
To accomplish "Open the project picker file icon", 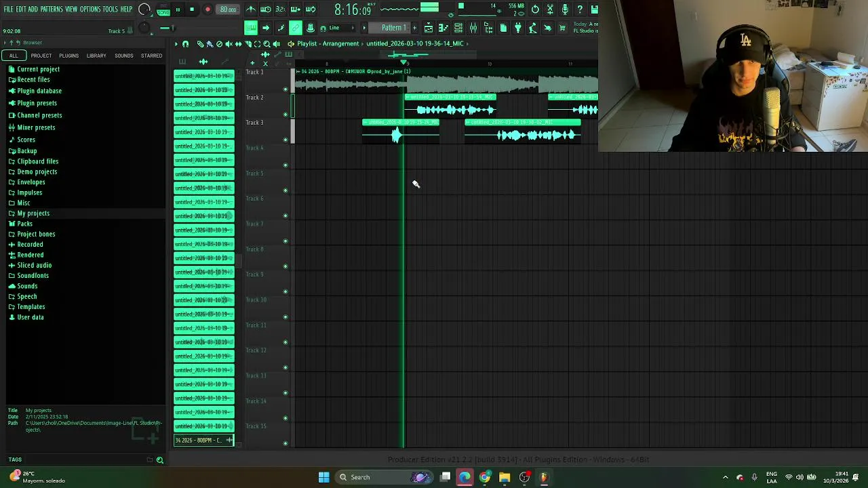I will [x=503, y=28].
